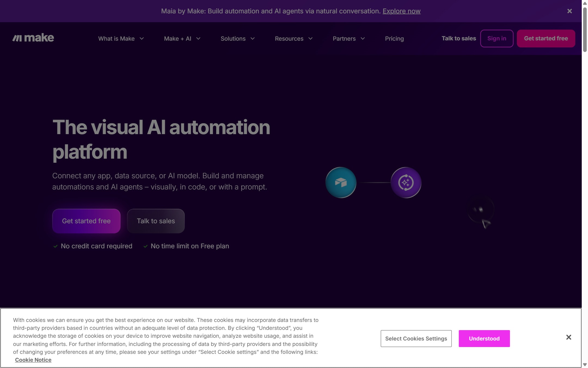The width and height of the screenshot is (588, 368).
Task: Open Select Cookies Settings
Action: 416,339
